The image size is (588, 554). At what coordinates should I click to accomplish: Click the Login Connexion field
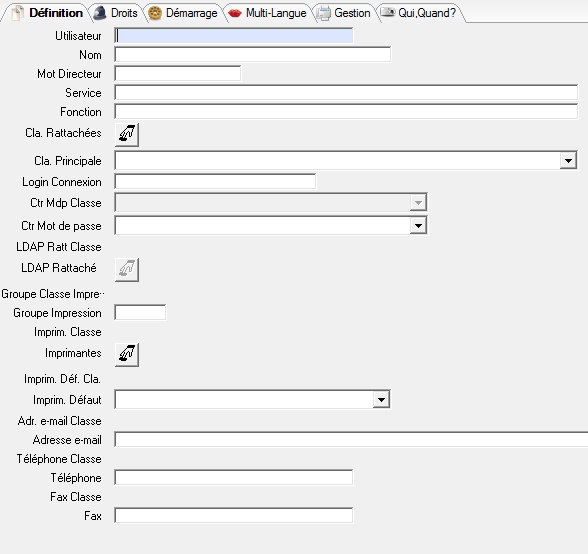[x=215, y=182]
